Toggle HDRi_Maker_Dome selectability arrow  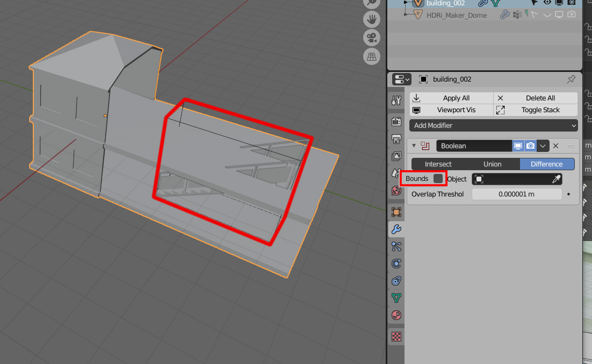[x=534, y=15]
